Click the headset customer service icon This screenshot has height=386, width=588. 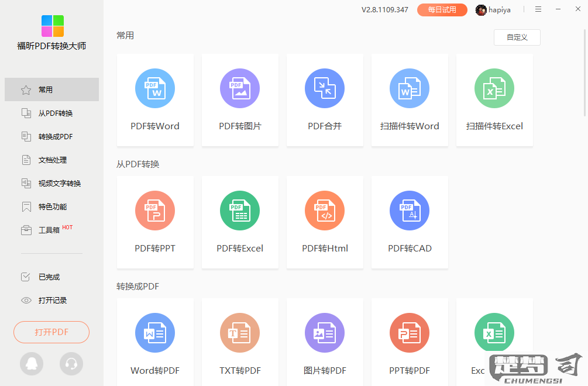(71, 364)
